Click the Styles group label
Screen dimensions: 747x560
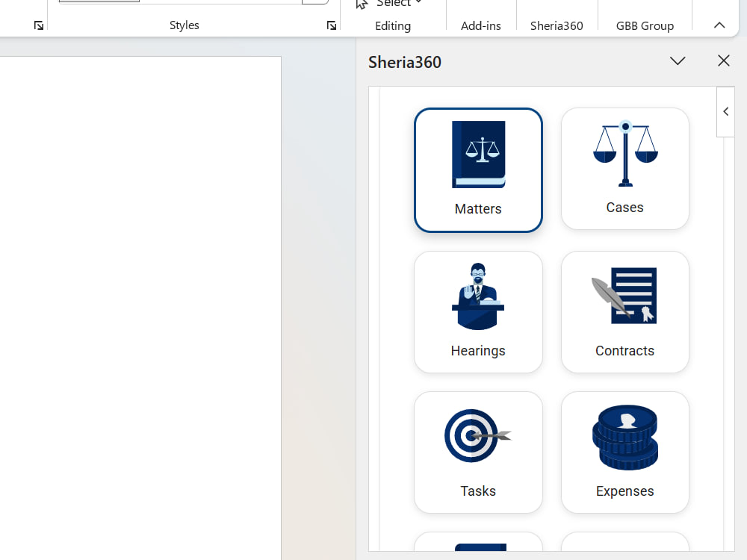[x=185, y=25]
